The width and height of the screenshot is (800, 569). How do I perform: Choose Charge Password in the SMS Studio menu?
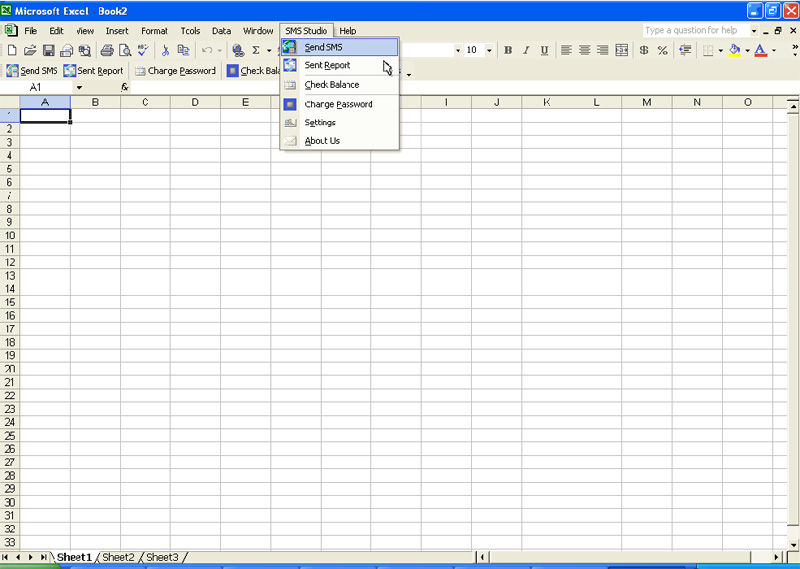pyautogui.click(x=339, y=104)
